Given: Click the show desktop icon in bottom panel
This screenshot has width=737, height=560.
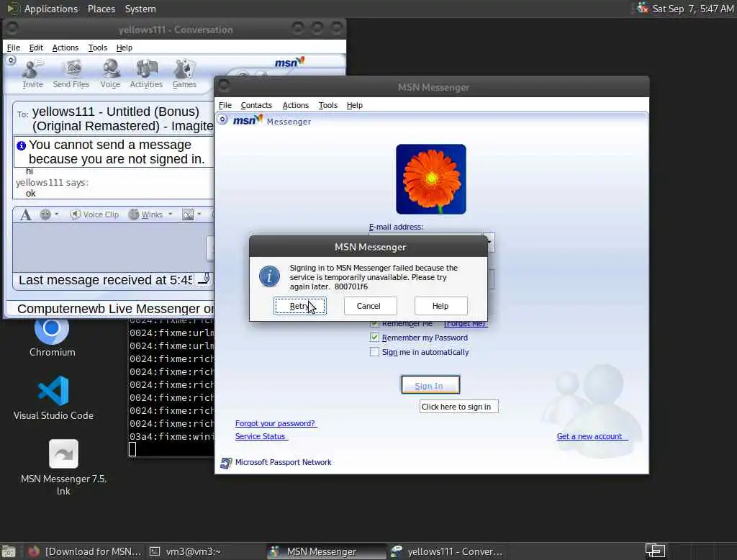Looking at the screenshot, I should tap(9, 551).
